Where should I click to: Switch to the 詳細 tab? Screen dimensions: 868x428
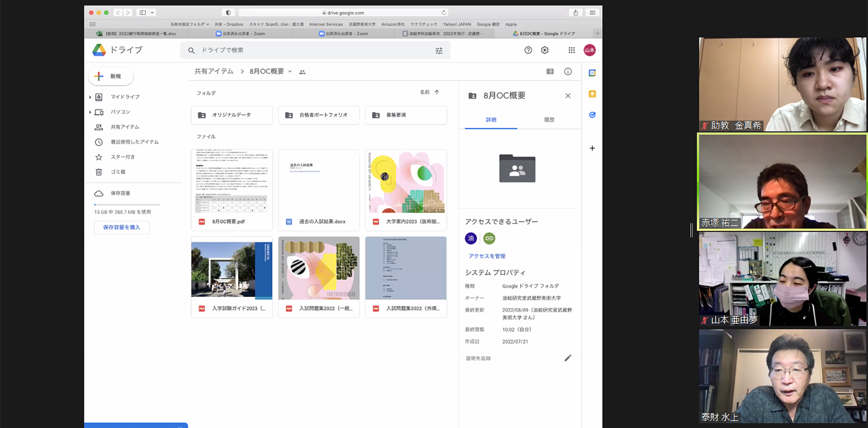[x=491, y=120]
